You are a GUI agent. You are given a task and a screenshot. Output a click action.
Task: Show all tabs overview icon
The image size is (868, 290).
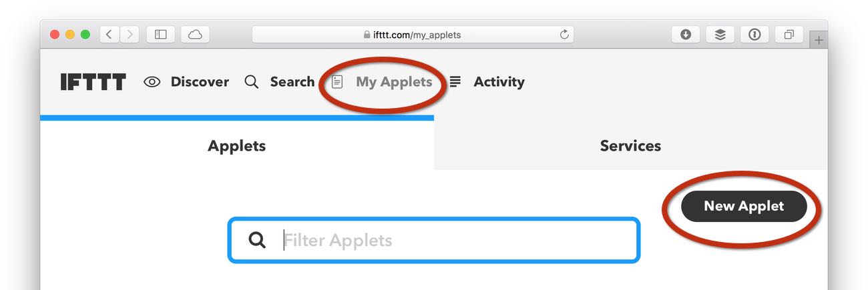point(789,35)
